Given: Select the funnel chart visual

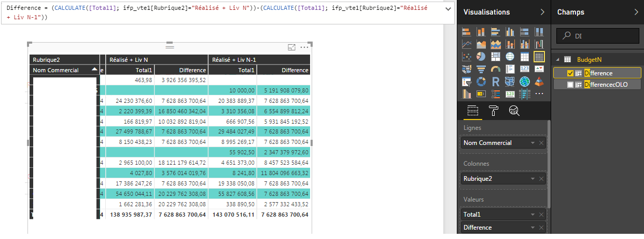Looking at the screenshot, I should (x=481, y=69).
